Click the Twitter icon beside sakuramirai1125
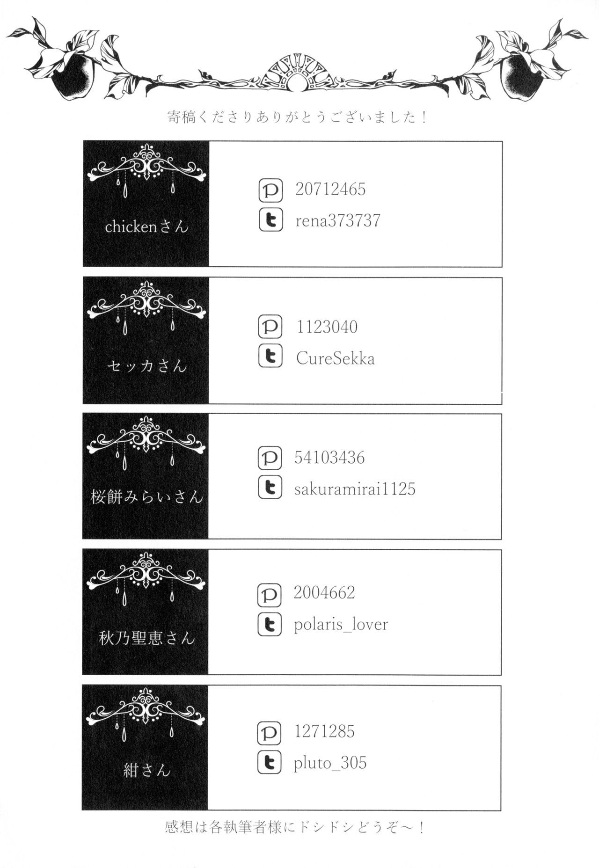The height and width of the screenshot is (868, 599). (x=270, y=487)
